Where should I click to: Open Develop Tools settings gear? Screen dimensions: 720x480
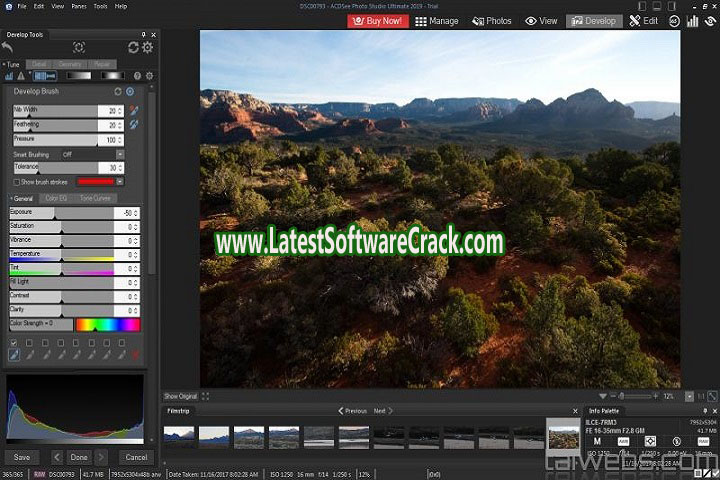[x=147, y=47]
